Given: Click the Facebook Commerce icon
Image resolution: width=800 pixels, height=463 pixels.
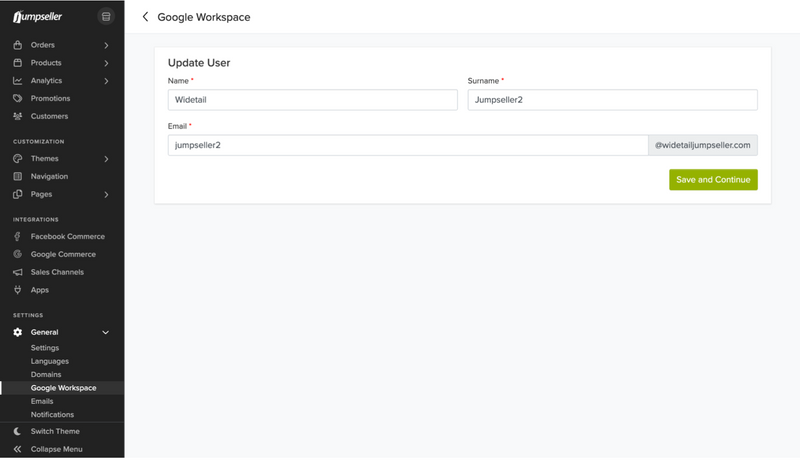Looking at the screenshot, I should pyautogui.click(x=18, y=237).
